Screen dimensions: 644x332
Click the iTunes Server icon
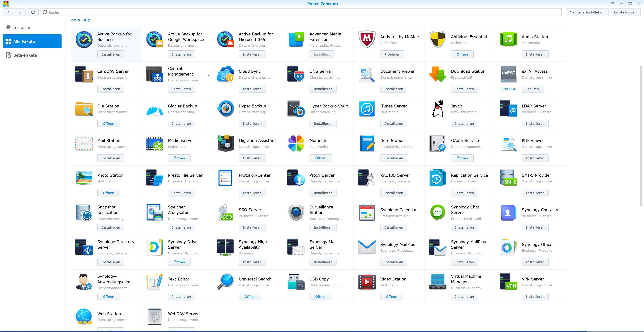tap(367, 109)
